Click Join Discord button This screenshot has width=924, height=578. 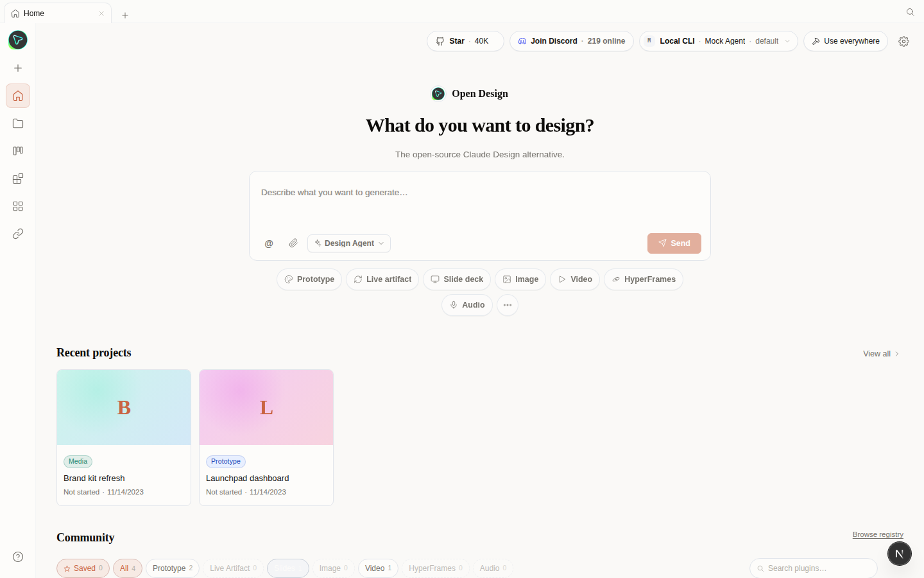point(571,41)
